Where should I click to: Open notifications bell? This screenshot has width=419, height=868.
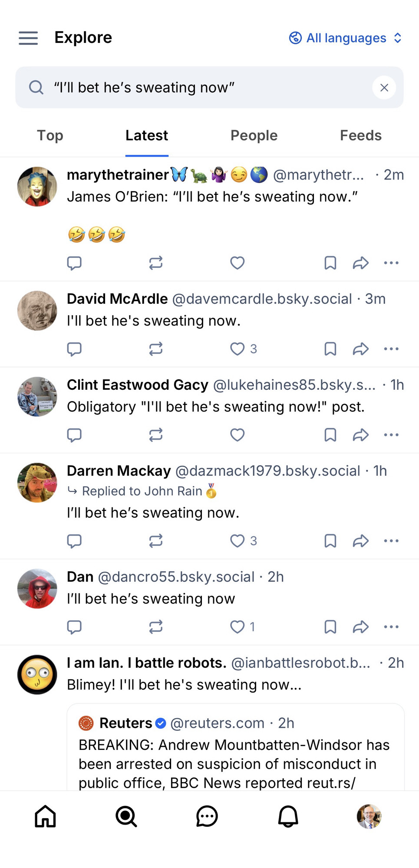pos(288,816)
